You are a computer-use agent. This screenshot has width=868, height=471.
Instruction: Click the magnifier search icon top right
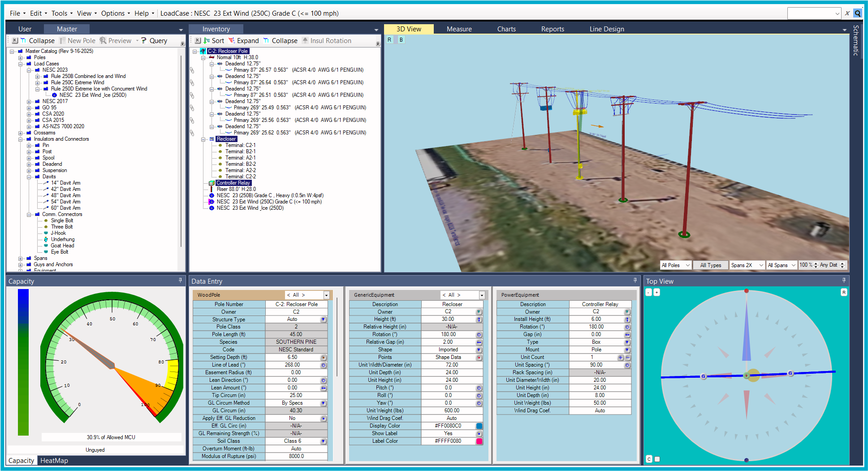pos(858,13)
